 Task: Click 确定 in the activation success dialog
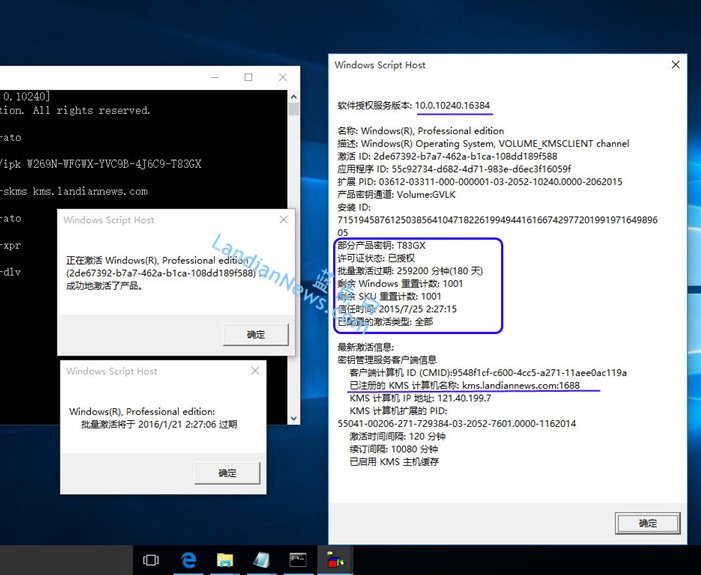point(256,334)
